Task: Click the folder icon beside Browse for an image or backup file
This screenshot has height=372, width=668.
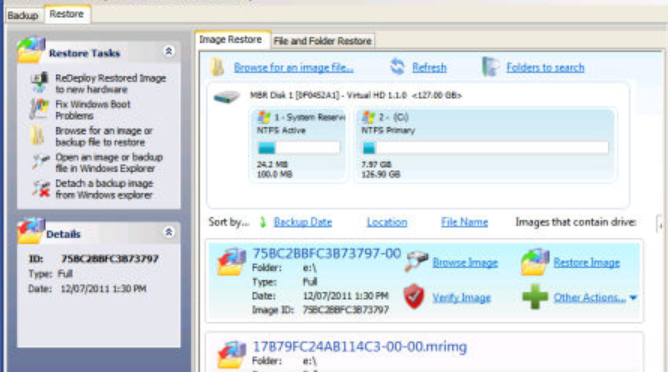Action: 37,136
